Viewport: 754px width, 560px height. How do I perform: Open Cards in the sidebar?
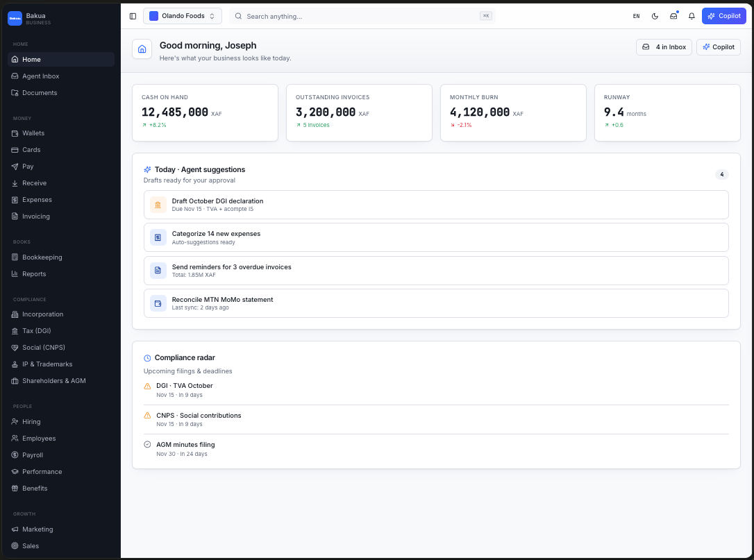click(x=61, y=150)
